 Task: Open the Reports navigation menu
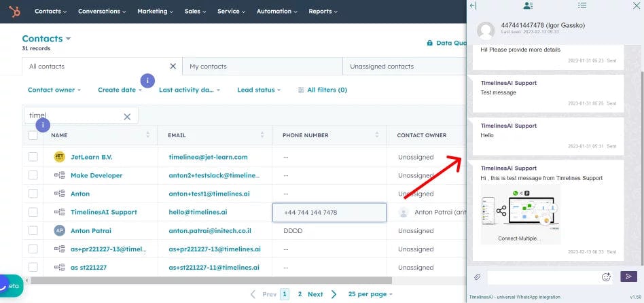pos(323,12)
